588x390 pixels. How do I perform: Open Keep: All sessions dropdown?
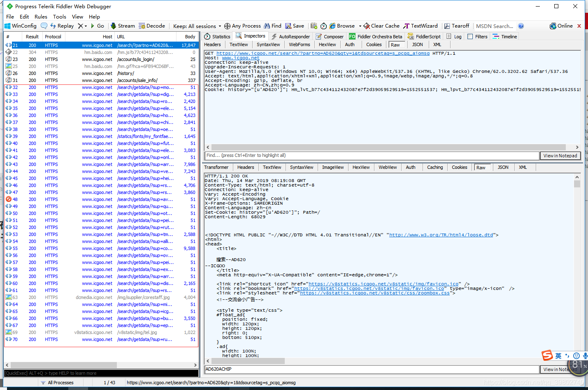[197, 26]
